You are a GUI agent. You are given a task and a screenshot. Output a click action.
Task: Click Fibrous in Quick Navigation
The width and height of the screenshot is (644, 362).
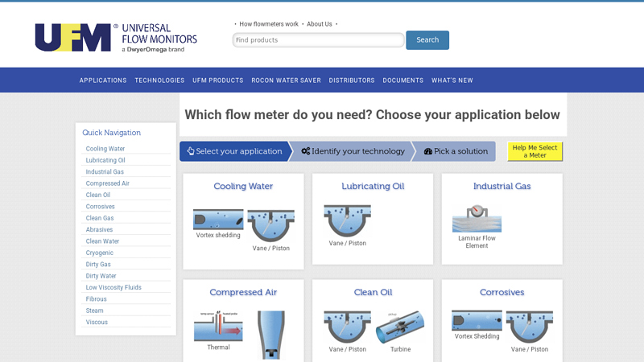(x=96, y=298)
